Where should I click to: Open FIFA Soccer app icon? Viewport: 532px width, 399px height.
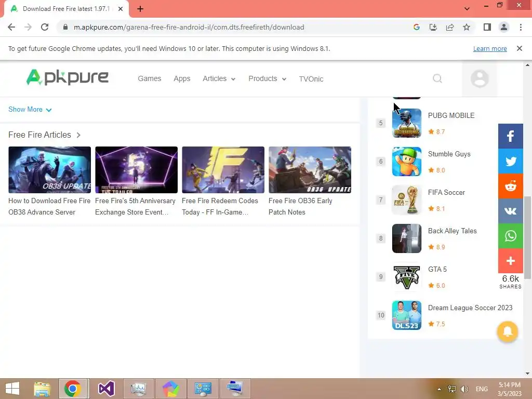coord(406,200)
